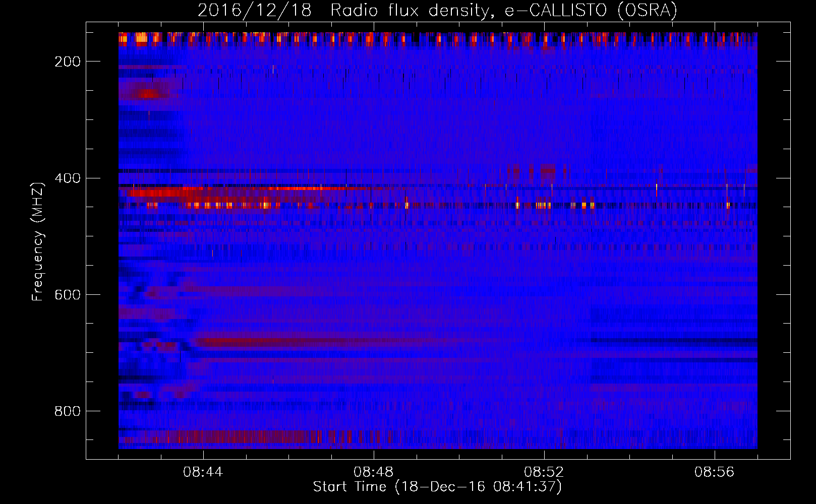Image resolution: width=816 pixels, height=504 pixels.
Task: Pick the 200 frequency tick label
Action: 68,61
